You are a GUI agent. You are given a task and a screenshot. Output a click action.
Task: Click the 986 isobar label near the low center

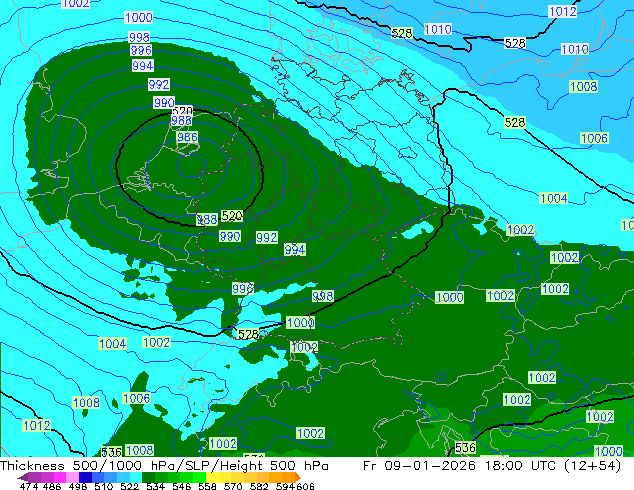click(187, 137)
